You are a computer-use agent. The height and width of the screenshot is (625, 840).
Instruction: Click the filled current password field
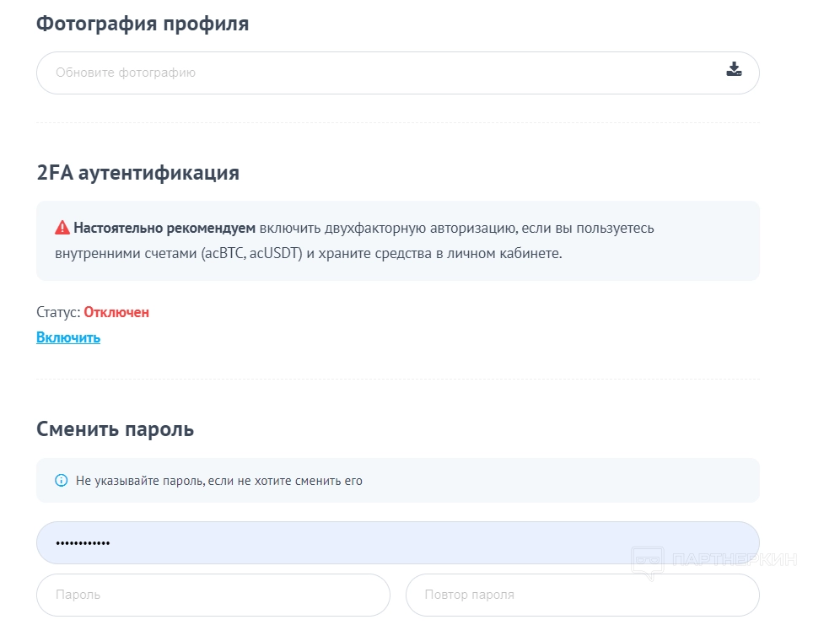coord(396,542)
